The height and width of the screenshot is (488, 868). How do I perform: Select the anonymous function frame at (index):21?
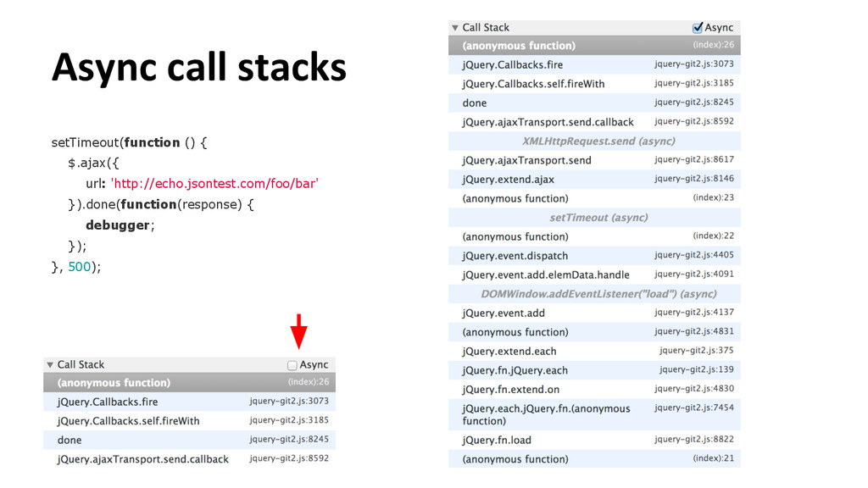[x=594, y=459]
